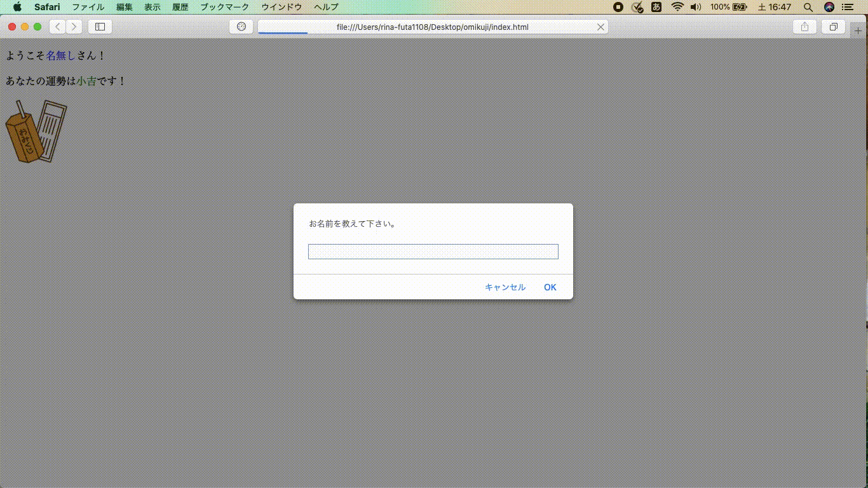Click the omikuji fortune image

36,131
